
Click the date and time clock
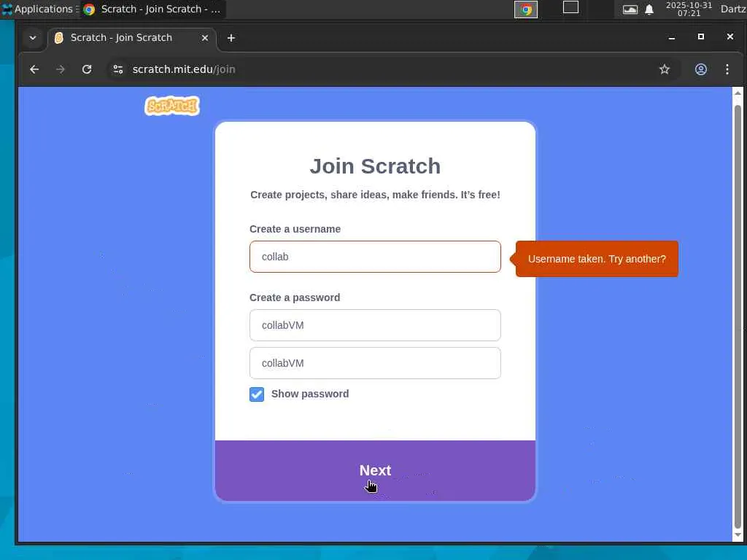(x=689, y=9)
